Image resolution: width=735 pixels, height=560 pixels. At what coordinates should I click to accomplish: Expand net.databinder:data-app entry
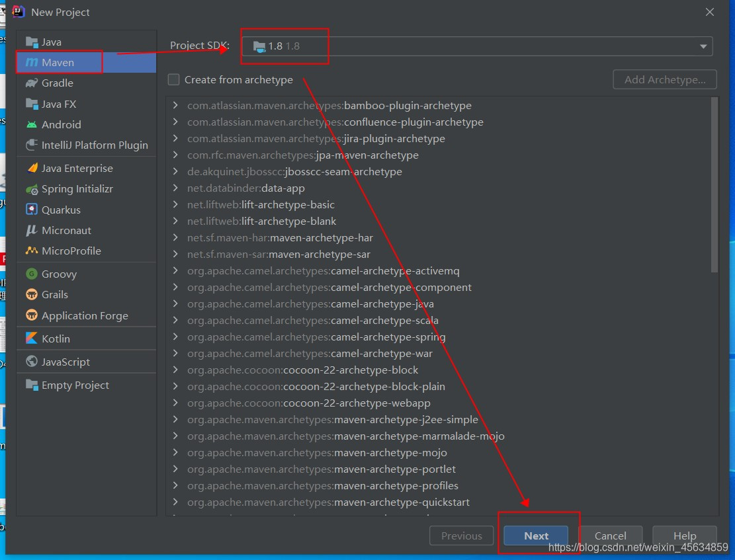[175, 188]
